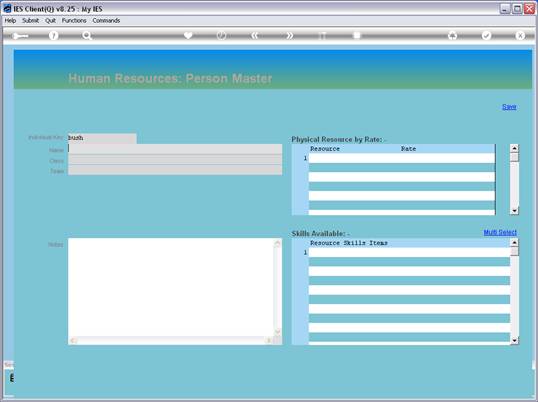Open the Submit menu
Screen dimensions: 538x402
click(x=31, y=21)
